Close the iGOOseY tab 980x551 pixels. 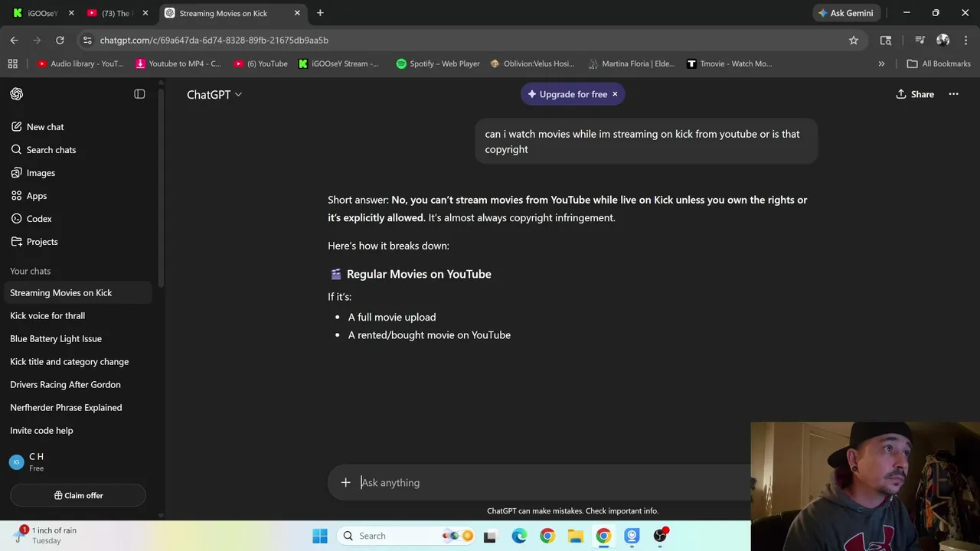71,13
